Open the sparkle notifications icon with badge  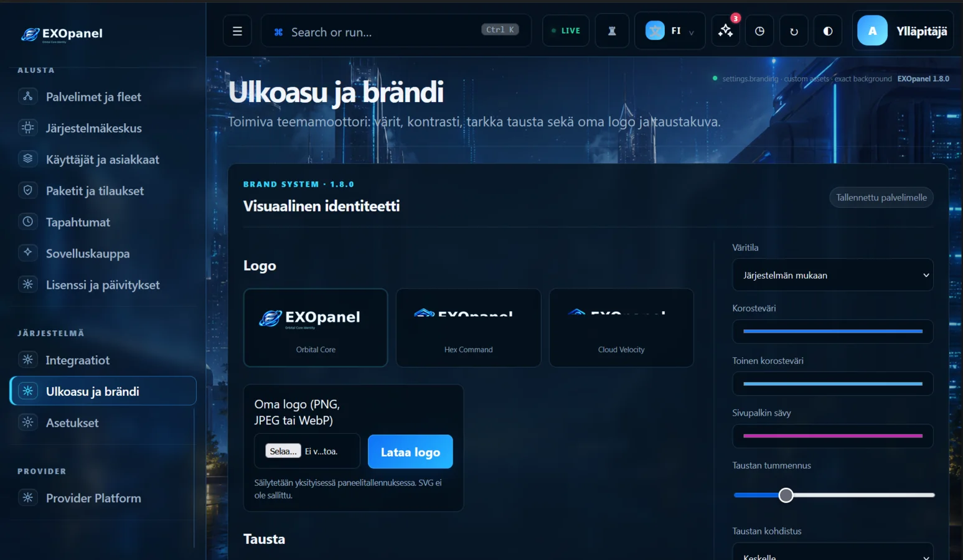pyautogui.click(x=726, y=31)
